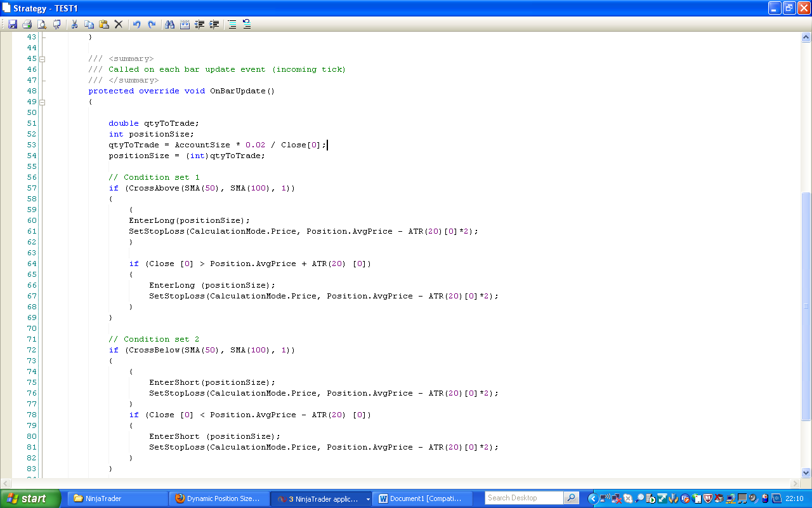Screen dimensions: 812x508
Task: Cut selected code with the scissors icon
Action: pyautogui.click(x=74, y=24)
